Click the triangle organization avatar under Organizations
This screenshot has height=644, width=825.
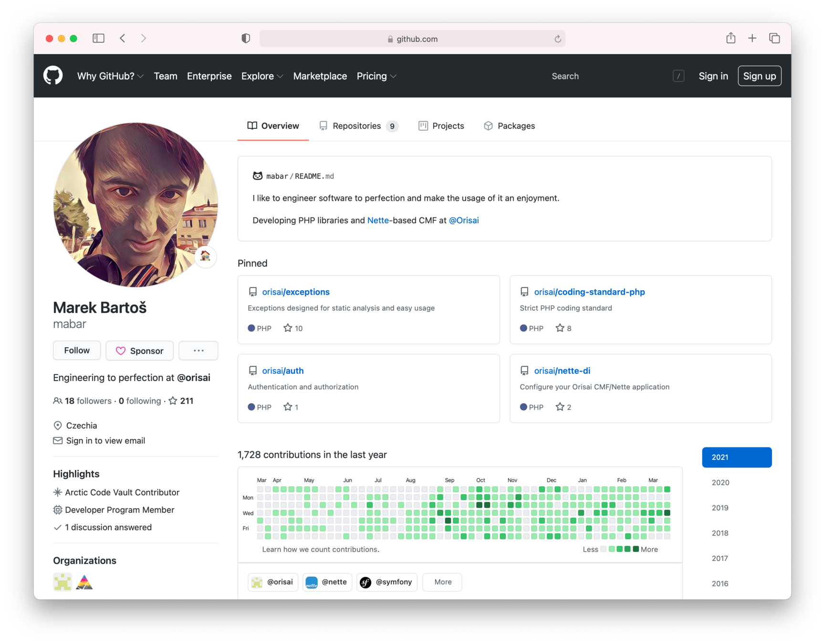[x=84, y=582]
